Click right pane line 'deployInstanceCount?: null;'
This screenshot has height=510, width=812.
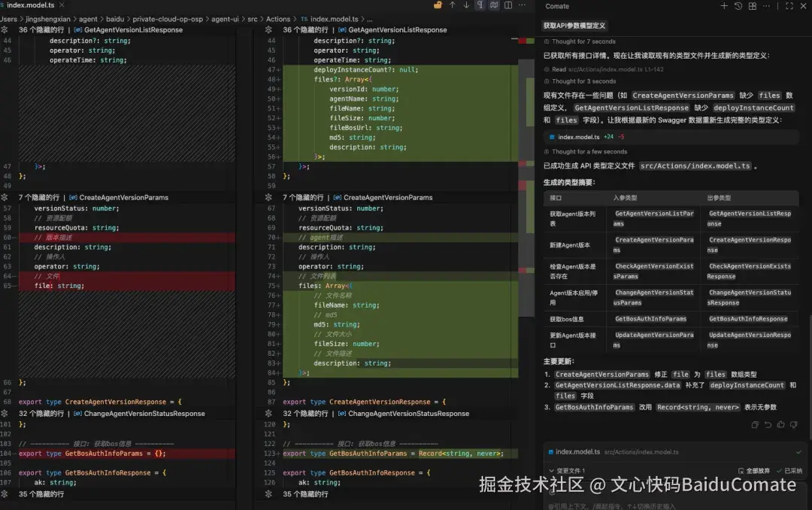point(365,70)
